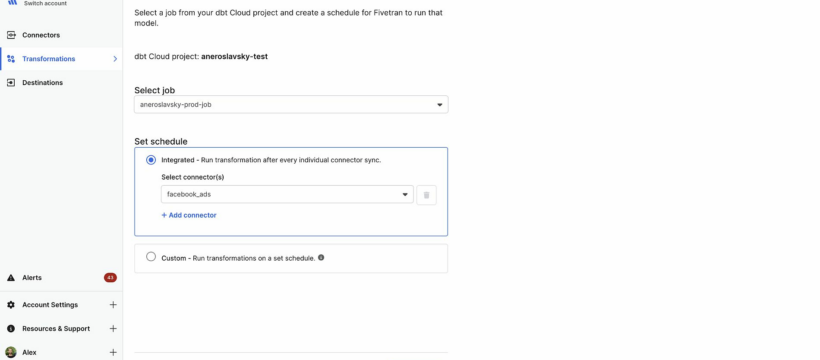The height and width of the screenshot is (360, 820).
Task: Click the Account Settings gear icon
Action: click(x=11, y=305)
